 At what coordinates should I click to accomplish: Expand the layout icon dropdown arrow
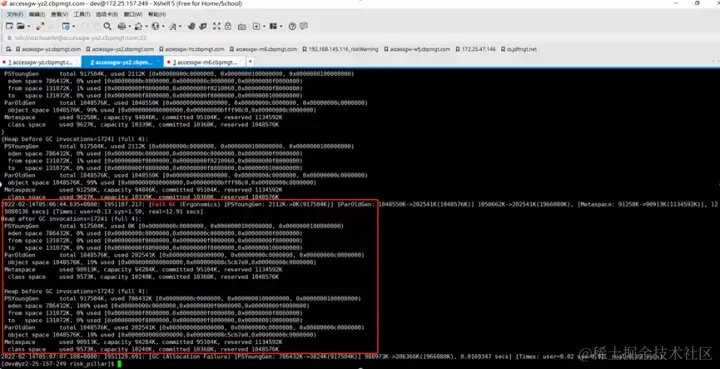[281, 27]
